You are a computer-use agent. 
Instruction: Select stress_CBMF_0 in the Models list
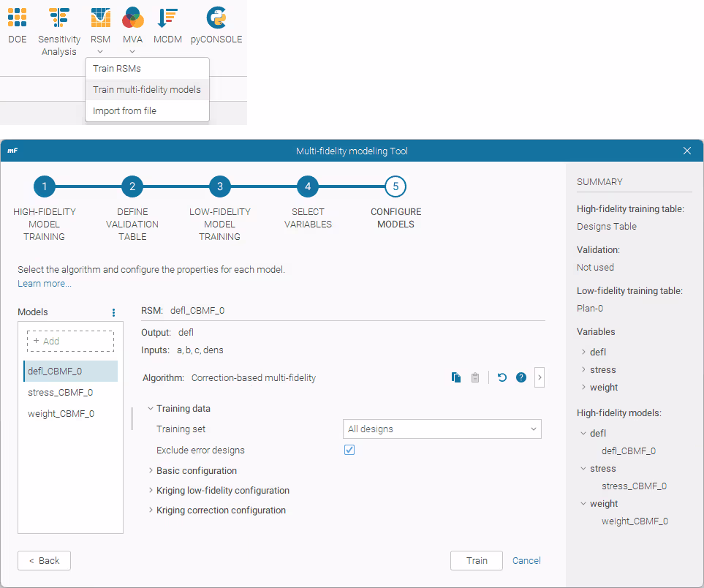click(60, 393)
